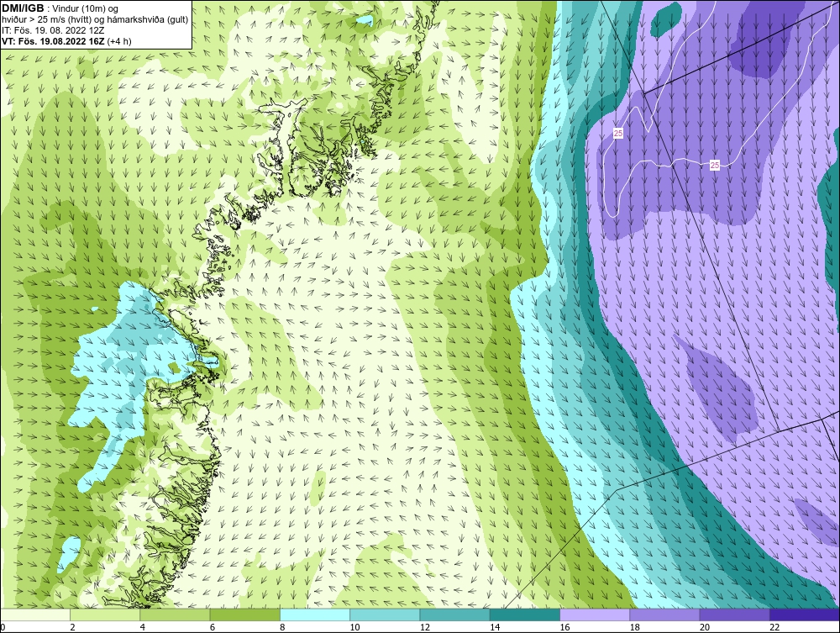Click the rightmost '25' gust contour label
Viewport: 840px width, 633px height.
715,165
